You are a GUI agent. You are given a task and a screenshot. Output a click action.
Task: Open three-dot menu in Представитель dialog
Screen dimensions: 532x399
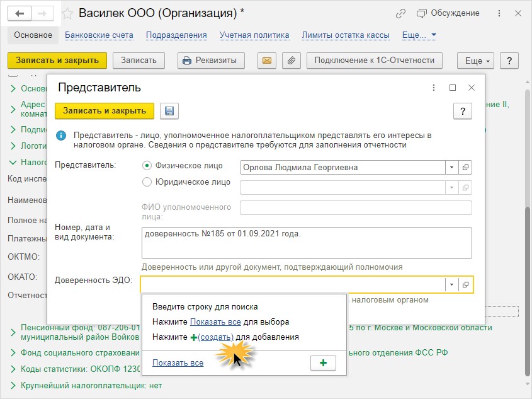[x=434, y=88]
